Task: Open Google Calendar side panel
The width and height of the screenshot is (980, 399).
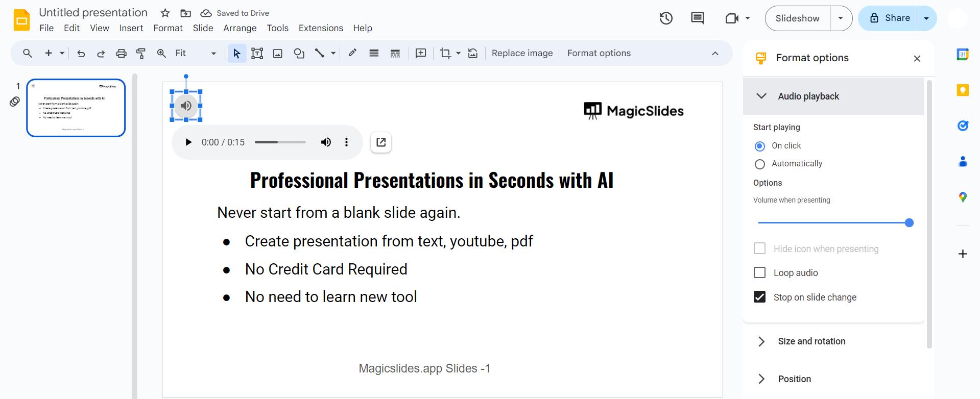Action: pyautogui.click(x=963, y=54)
